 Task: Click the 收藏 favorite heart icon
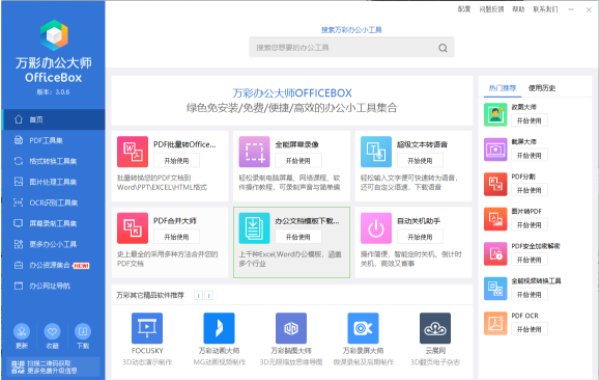52,331
